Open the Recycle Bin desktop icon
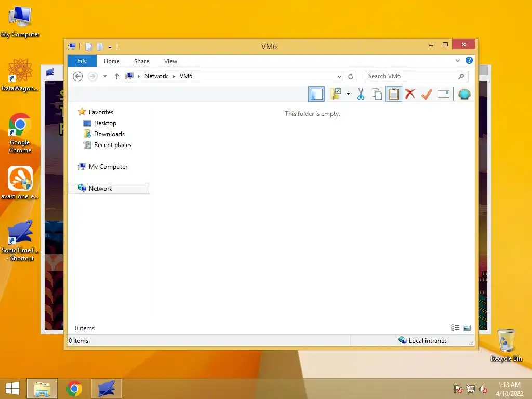The height and width of the screenshot is (399, 532). (506, 345)
